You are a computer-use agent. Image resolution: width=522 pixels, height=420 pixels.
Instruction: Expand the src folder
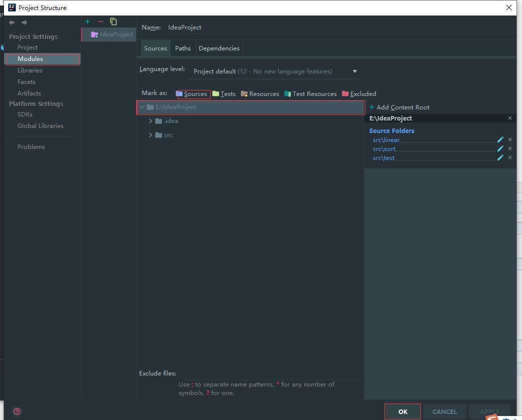151,135
